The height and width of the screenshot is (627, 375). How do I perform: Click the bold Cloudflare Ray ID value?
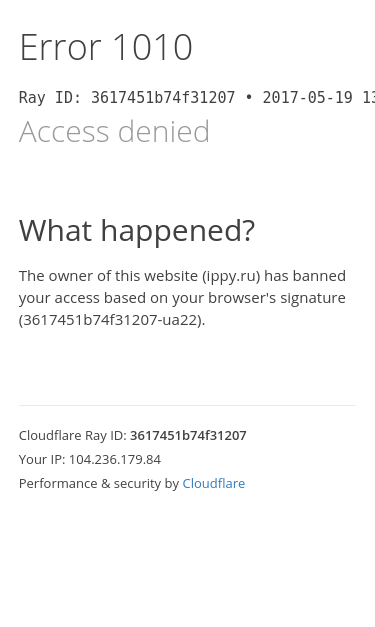click(x=188, y=435)
